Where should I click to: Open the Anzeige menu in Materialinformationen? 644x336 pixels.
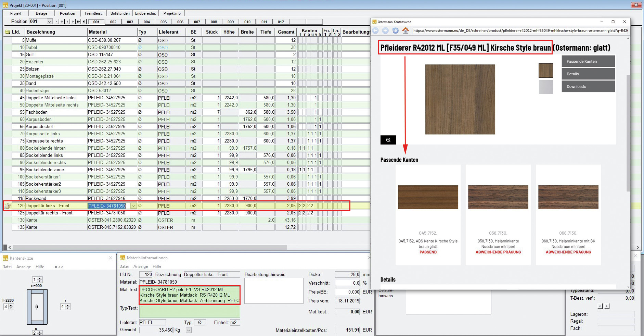click(140, 266)
